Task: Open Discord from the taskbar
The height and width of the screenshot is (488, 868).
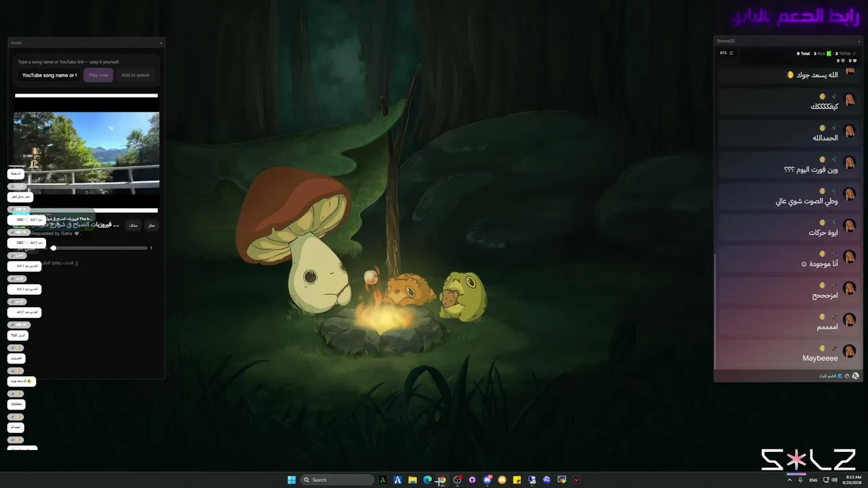Action: (x=487, y=480)
